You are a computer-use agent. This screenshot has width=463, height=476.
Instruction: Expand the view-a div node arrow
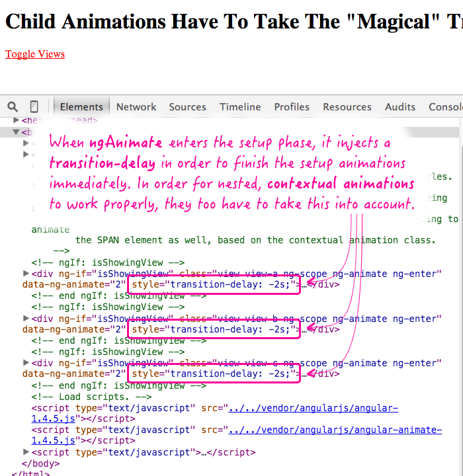coord(26,274)
